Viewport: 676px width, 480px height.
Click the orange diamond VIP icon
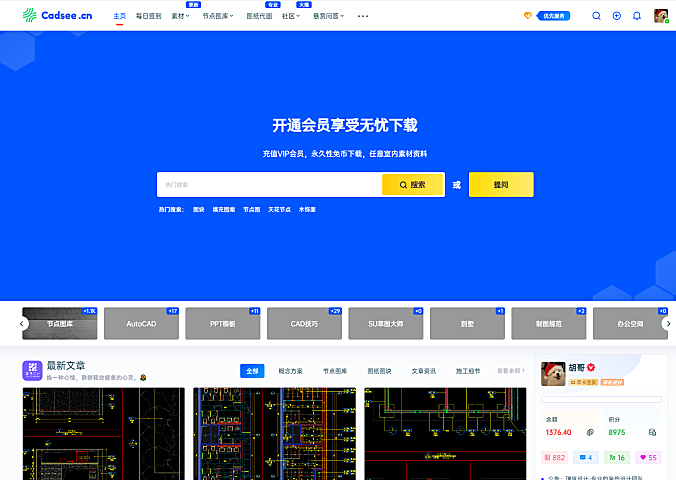(x=528, y=16)
